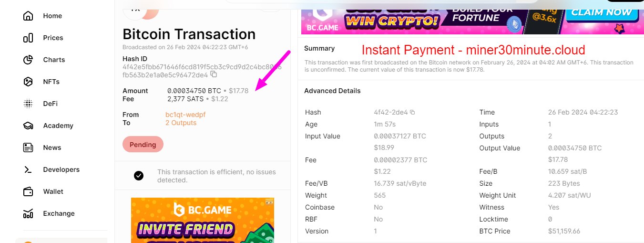Open the NFTs icon in sidebar
The width and height of the screenshot is (644, 243).
point(28,82)
